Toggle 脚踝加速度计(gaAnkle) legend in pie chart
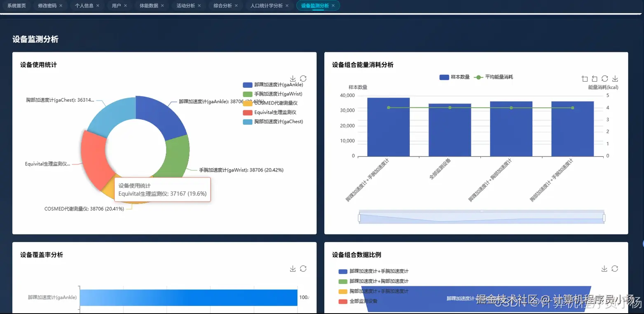 pyautogui.click(x=273, y=85)
